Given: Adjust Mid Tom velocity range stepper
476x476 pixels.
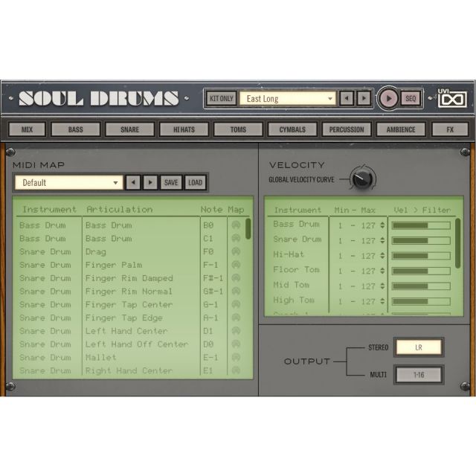Looking at the screenshot, I should 382,286.
